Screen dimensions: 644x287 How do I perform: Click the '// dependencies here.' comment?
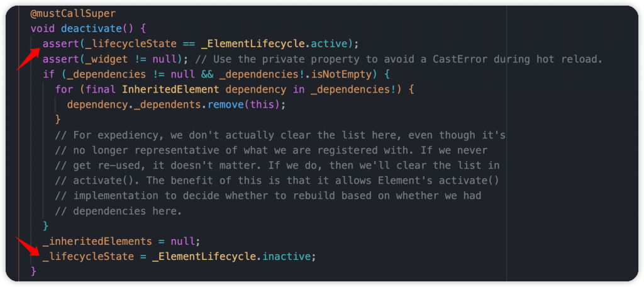point(119,211)
